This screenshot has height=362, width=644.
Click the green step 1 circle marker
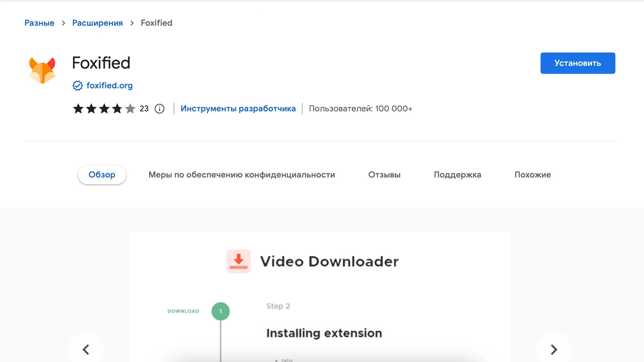220,311
